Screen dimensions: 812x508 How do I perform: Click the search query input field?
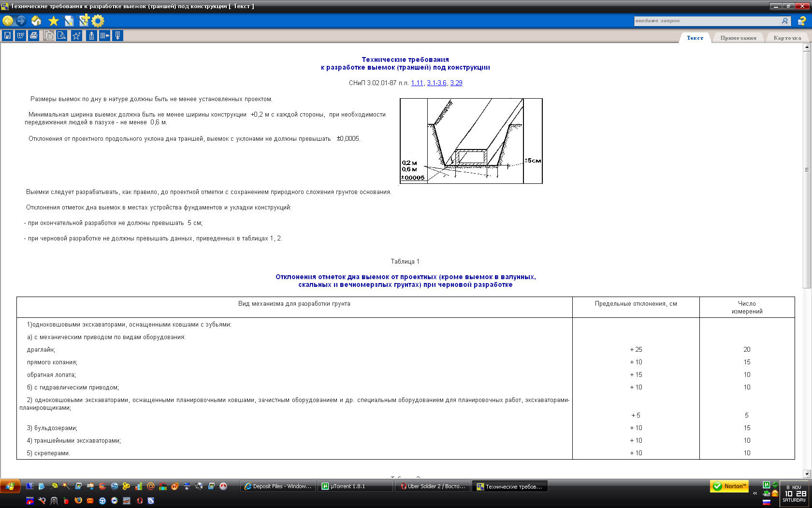[x=706, y=21]
